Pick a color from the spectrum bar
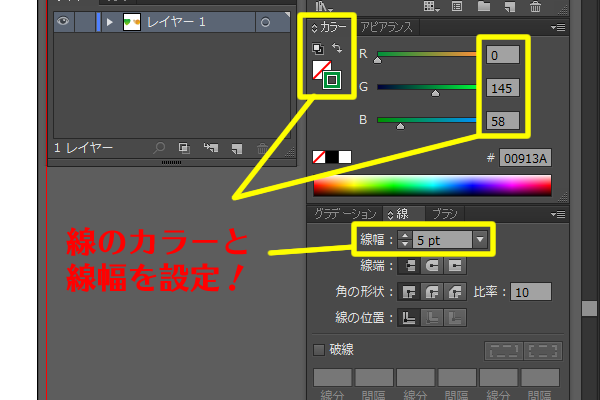Screen dimensions: 600x400 pyautogui.click(x=431, y=185)
